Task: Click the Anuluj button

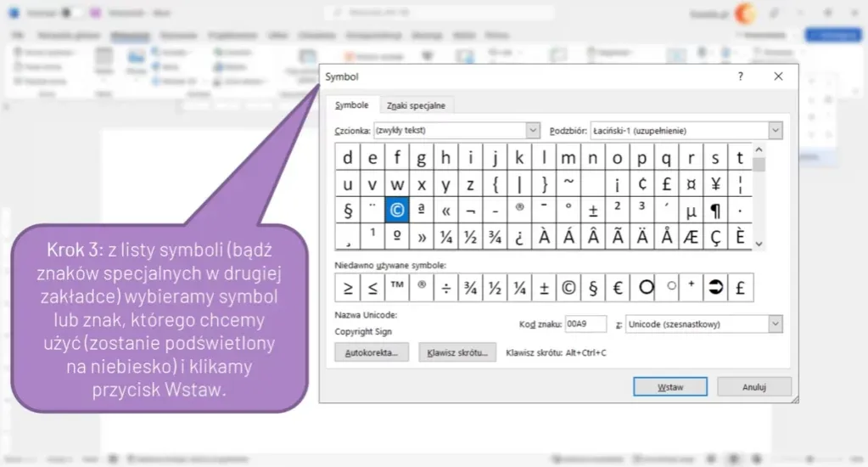Action: pos(754,386)
